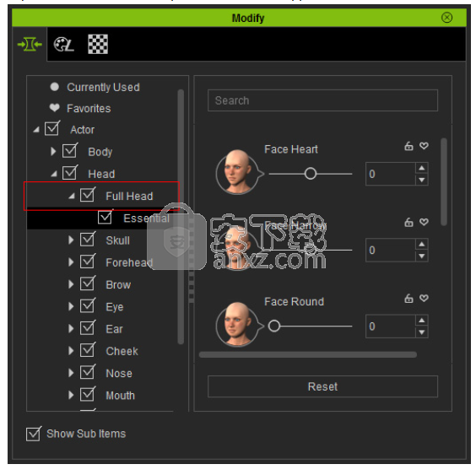Image resolution: width=476 pixels, height=475 pixels.
Task: Click the Face Round head thumbnail
Action: [238, 324]
